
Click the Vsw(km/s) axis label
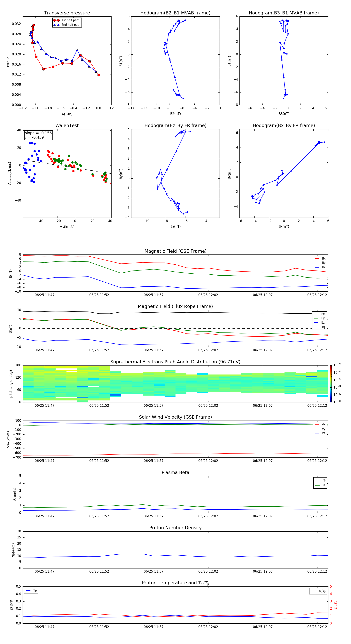pos(8,439)
